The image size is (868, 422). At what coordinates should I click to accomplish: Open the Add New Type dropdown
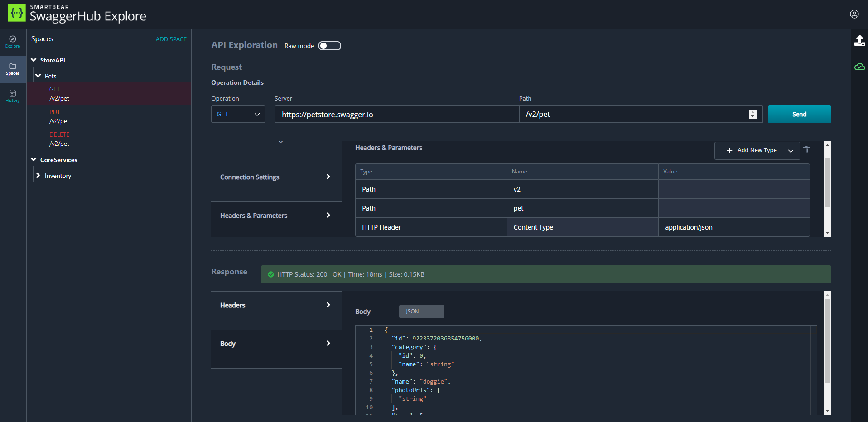[757, 150]
